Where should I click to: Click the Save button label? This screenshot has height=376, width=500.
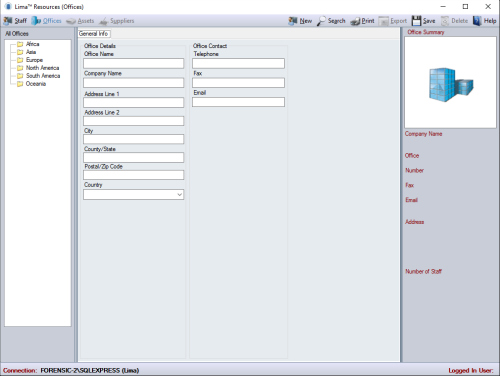coord(429,21)
